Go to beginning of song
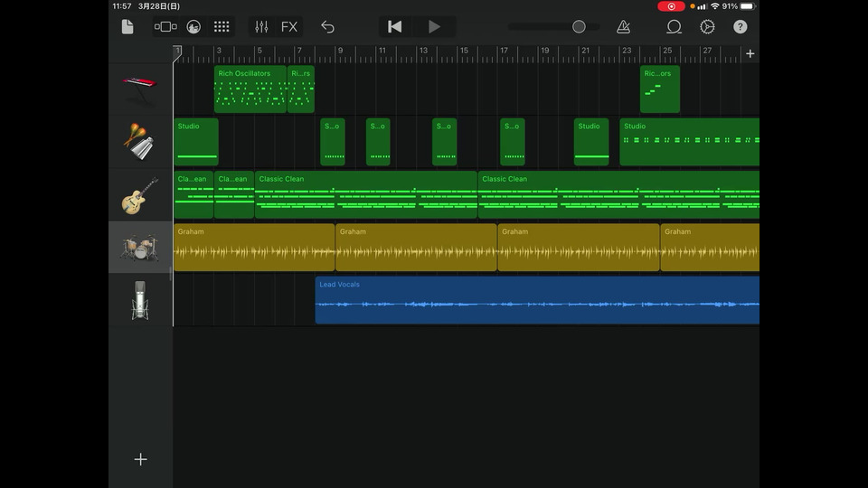The image size is (868, 488). tap(395, 26)
